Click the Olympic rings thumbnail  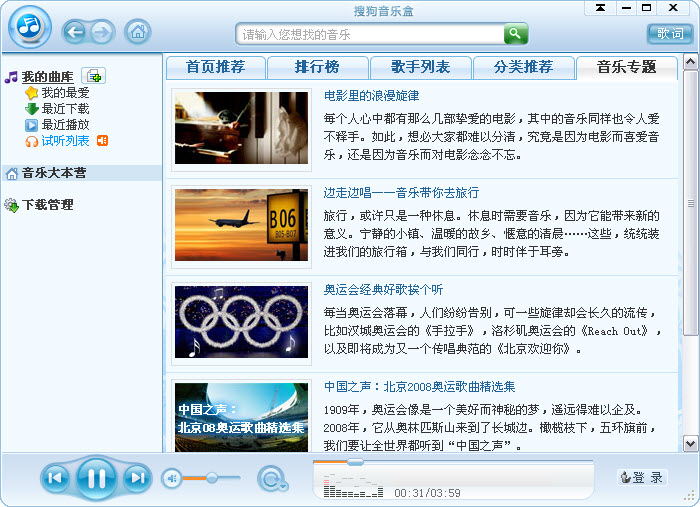click(242, 322)
